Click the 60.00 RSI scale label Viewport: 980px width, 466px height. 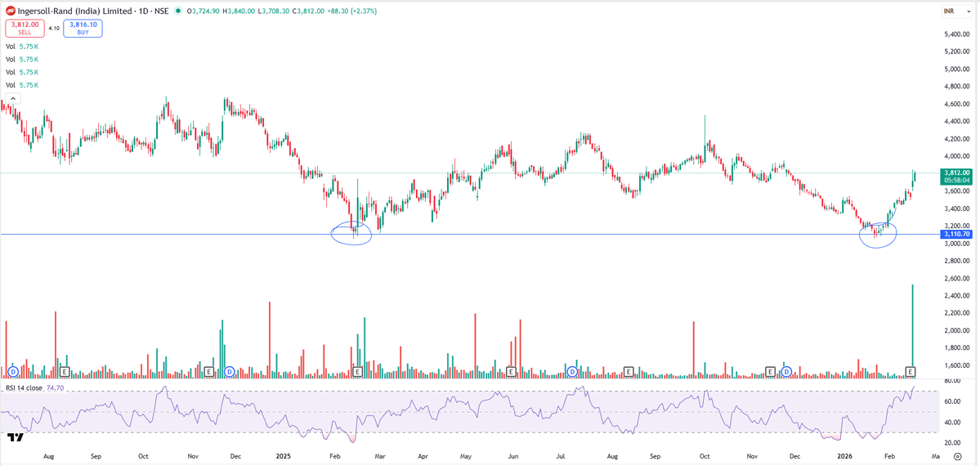pyautogui.click(x=952, y=401)
